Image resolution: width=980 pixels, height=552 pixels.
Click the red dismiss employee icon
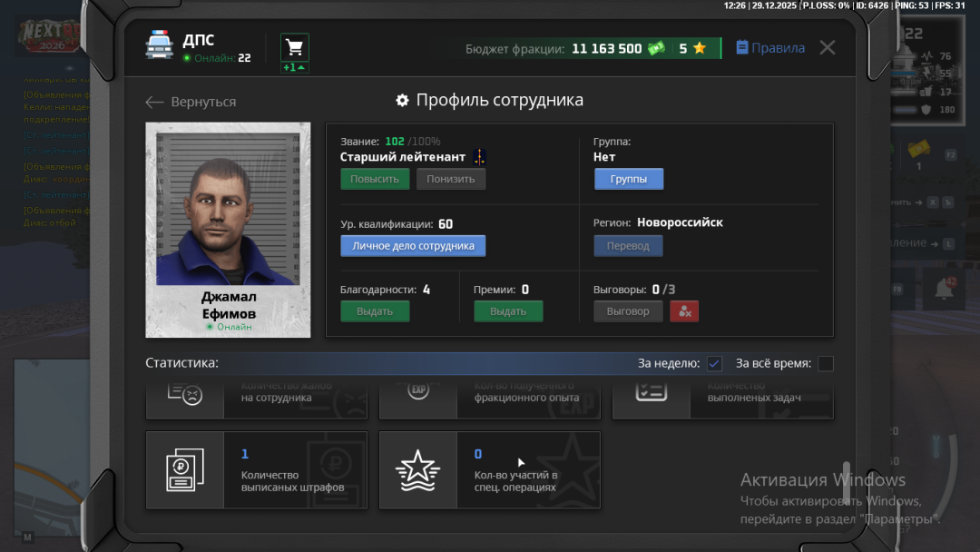[x=684, y=311]
